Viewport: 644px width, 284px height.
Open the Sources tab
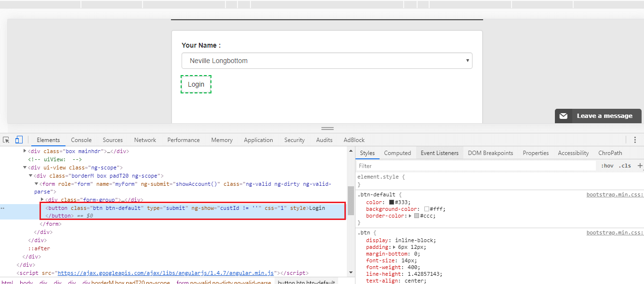coord(113,140)
